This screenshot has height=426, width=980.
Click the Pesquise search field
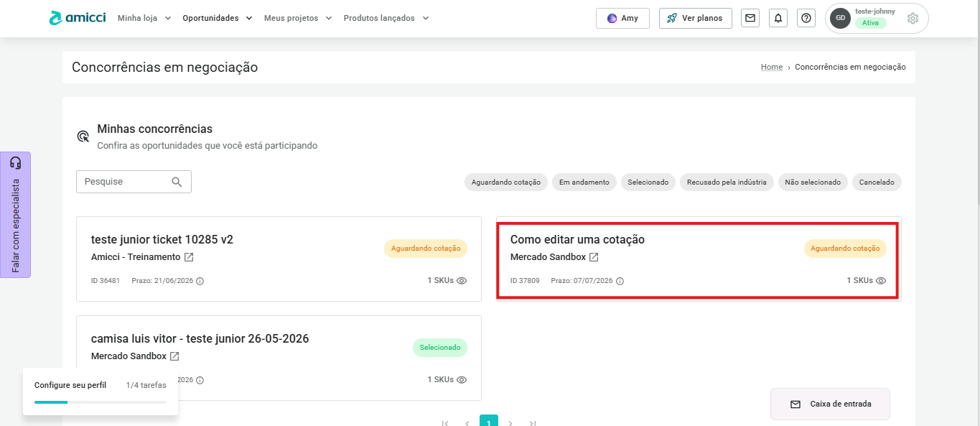click(x=134, y=182)
